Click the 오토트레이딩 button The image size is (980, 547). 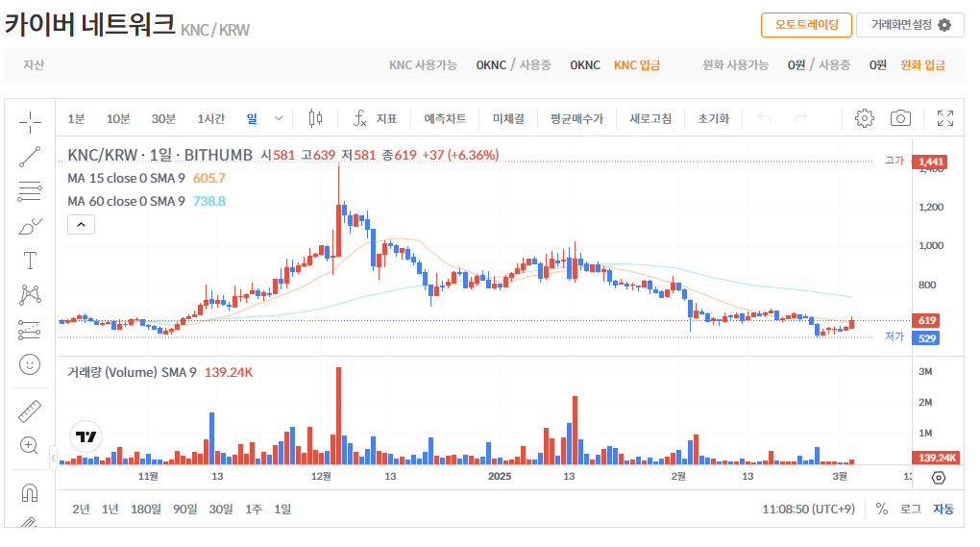[806, 25]
